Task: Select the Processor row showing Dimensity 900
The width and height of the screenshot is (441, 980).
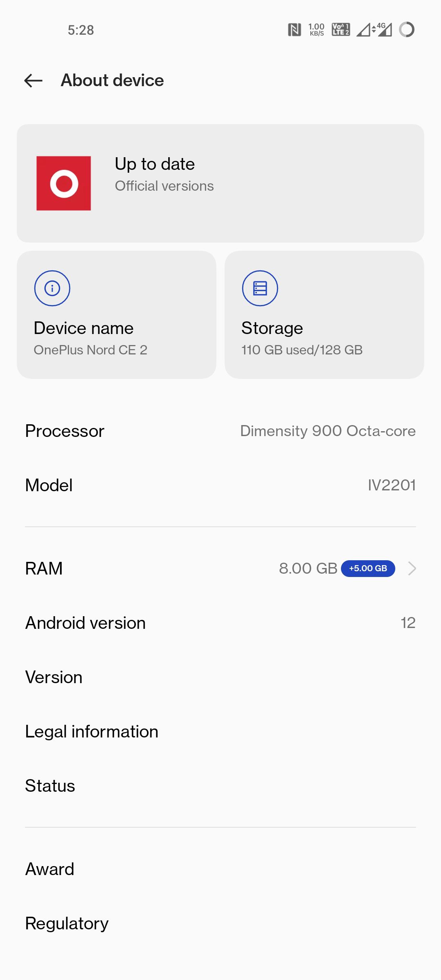Action: tap(220, 431)
